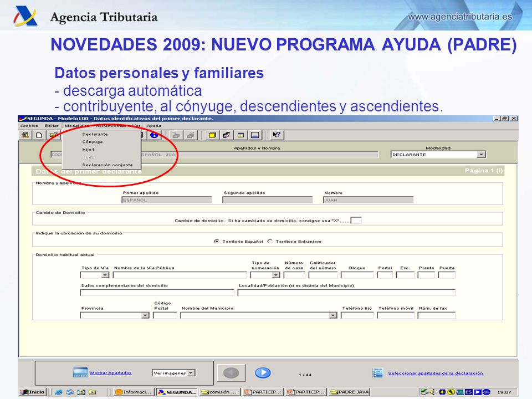Click Seleccionar apartados de la declaración link

point(436,373)
